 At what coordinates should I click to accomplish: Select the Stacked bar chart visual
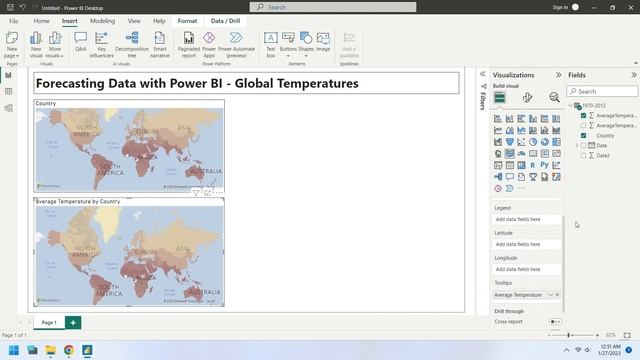point(498,119)
